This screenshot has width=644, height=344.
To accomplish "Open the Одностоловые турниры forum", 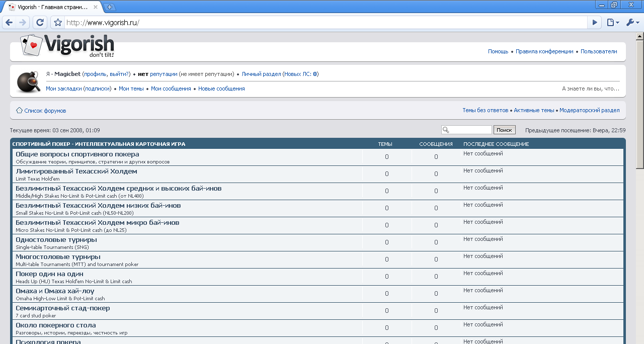I will click(x=56, y=240).
